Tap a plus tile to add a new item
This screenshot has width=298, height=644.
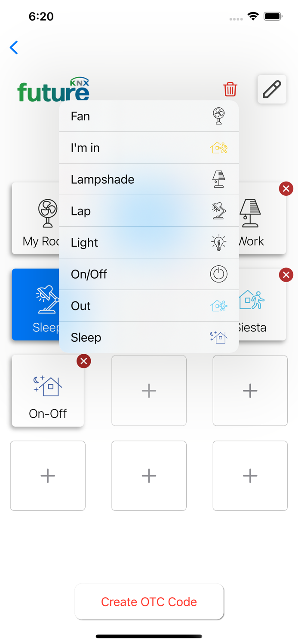[x=149, y=391]
